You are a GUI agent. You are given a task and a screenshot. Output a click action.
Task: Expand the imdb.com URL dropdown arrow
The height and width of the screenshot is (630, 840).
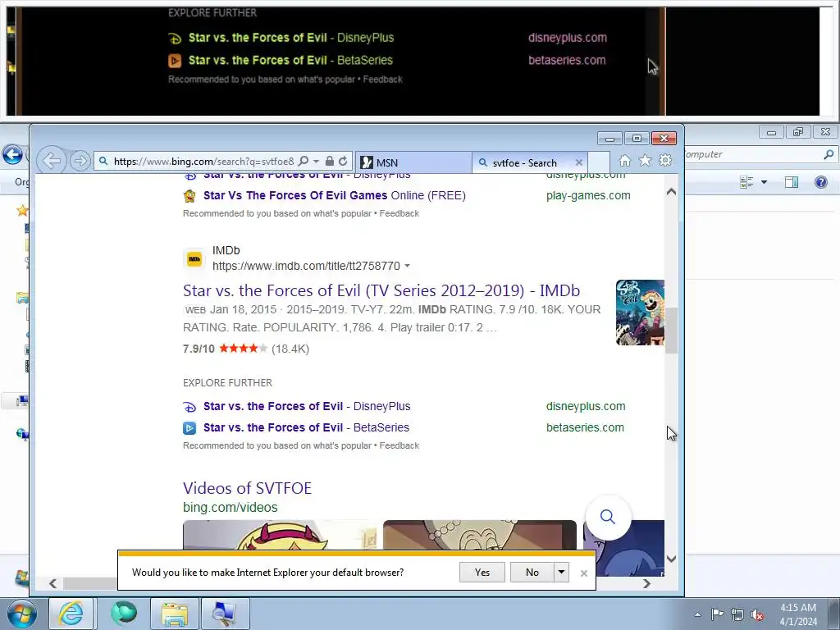[407, 266]
